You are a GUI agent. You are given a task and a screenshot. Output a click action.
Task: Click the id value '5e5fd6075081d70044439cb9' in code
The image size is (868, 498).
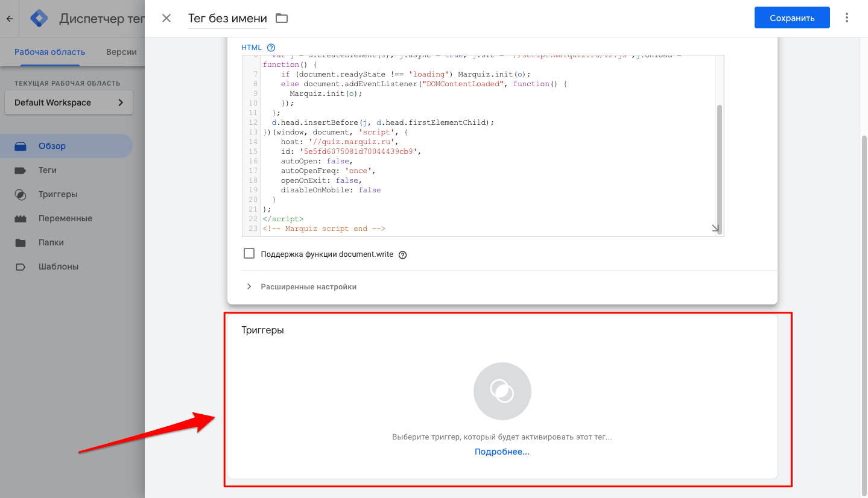[358, 151]
